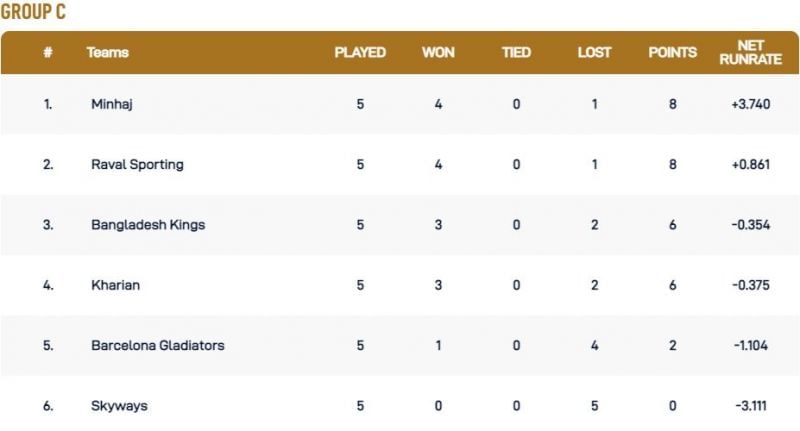
Task: Open the Raval Sporting team link
Action: coord(137,164)
